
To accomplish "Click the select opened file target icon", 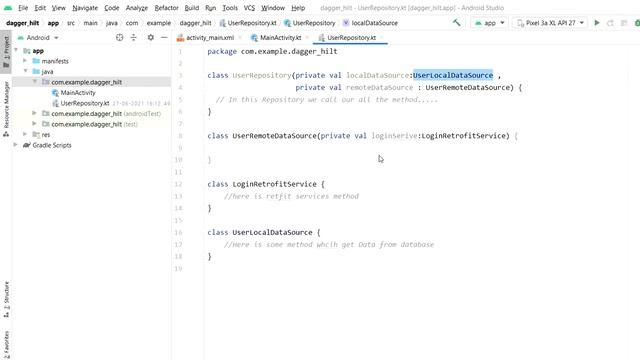I will click(119, 38).
